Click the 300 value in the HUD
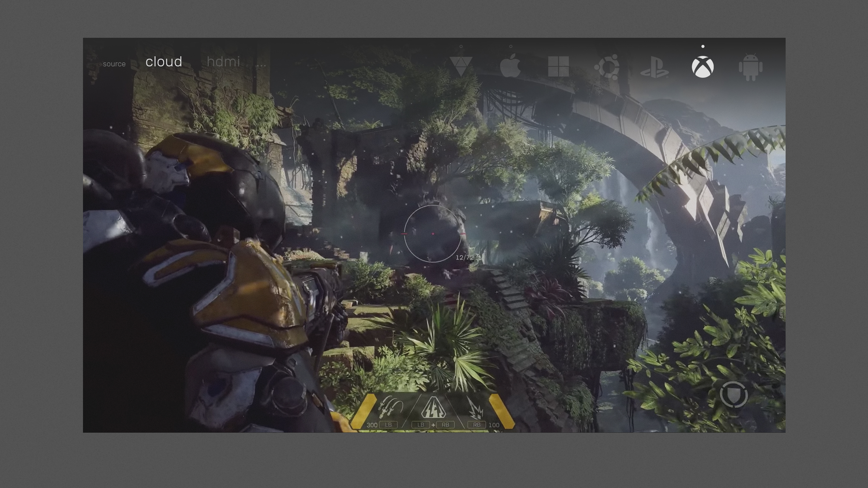Viewport: 868px width, 488px height. tap(372, 425)
